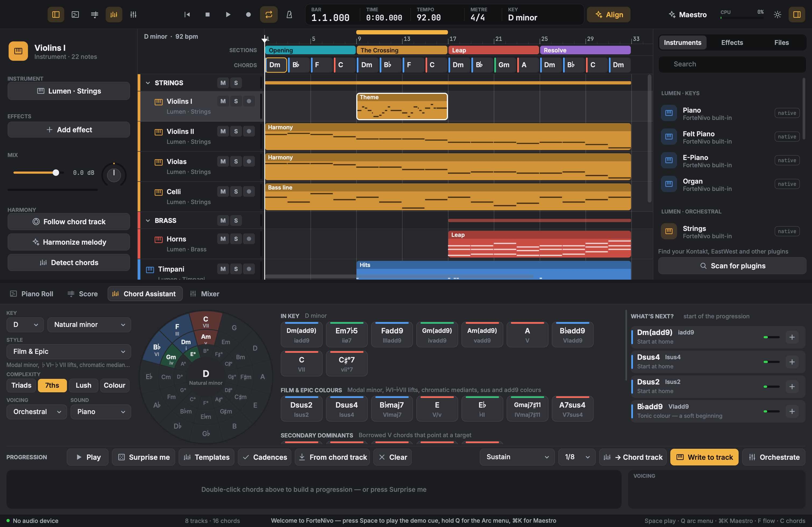The width and height of the screenshot is (812, 527).
Task: Click the Harmonize melody button
Action: [69, 242]
